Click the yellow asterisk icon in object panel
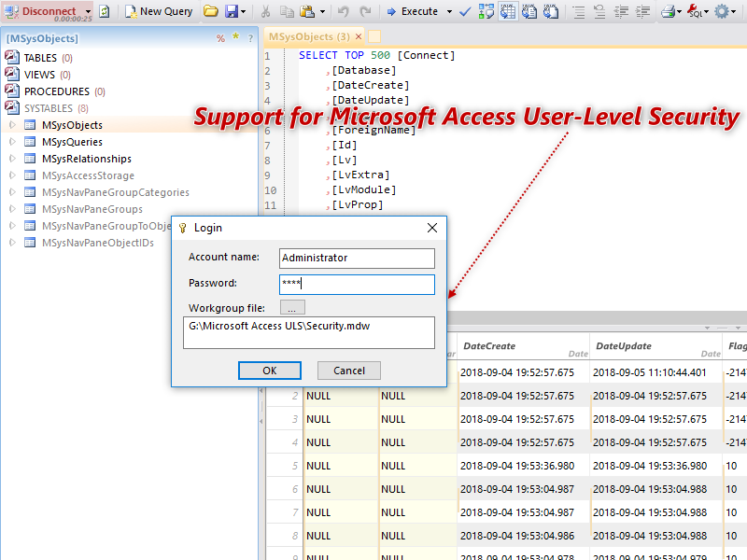 pyautogui.click(x=235, y=36)
